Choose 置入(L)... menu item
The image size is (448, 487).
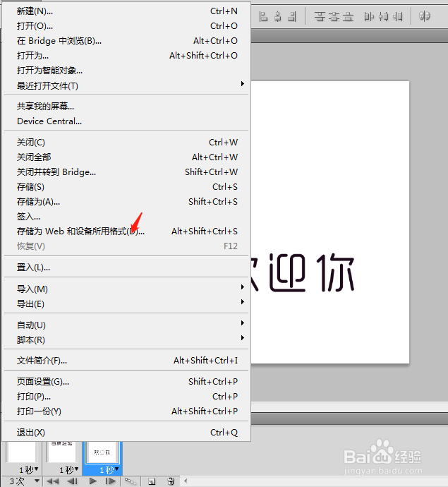pyautogui.click(x=126, y=267)
